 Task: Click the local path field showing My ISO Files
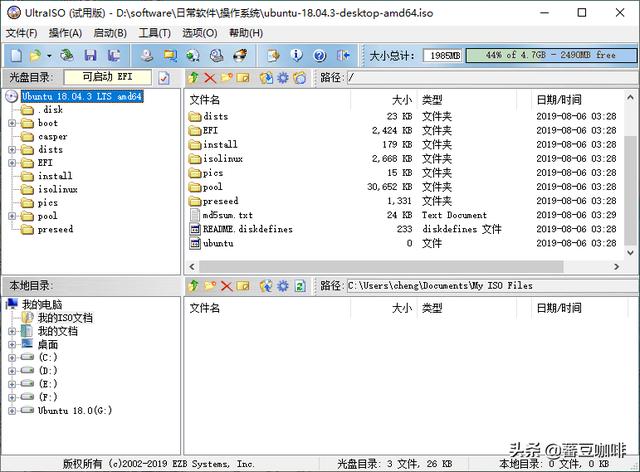coord(492,285)
